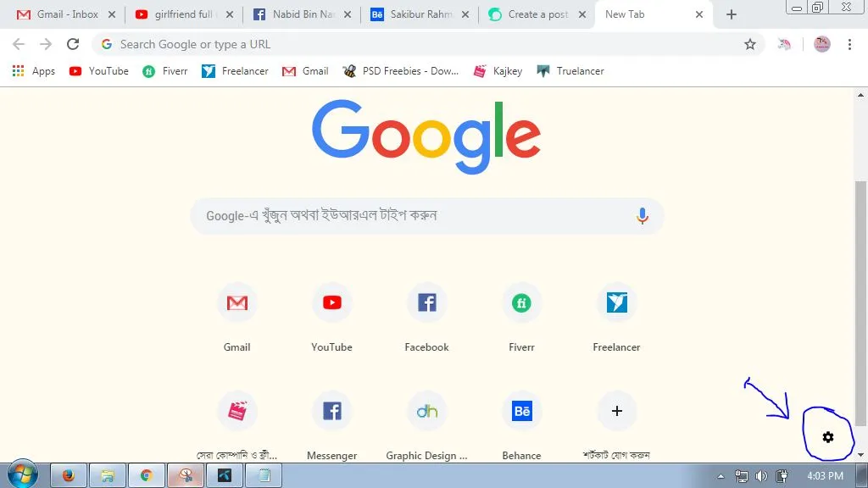Open the Windows Start button
The height and width of the screenshot is (488, 868).
point(23,474)
